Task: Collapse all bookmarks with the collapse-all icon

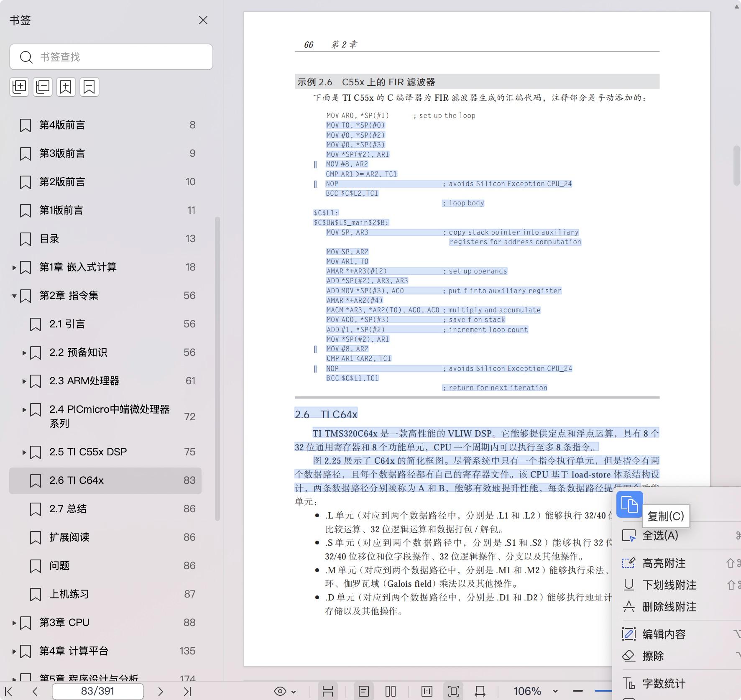Action: click(x=42, y=87)
